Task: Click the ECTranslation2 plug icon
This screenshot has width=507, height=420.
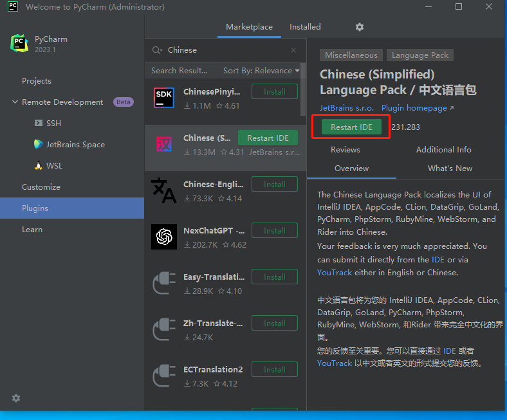Action: (x=164, y=376)
